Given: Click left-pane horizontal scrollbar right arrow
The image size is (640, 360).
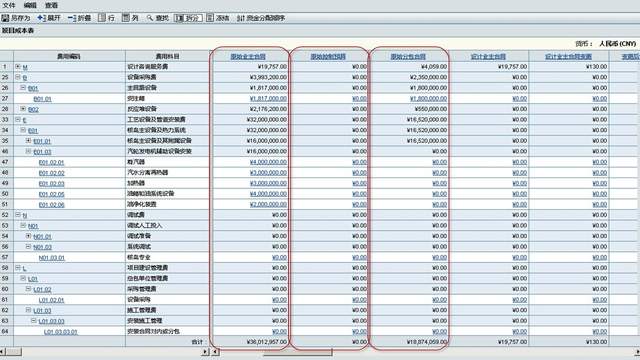Looking at the screenshot, I should (x=206, y=352).
